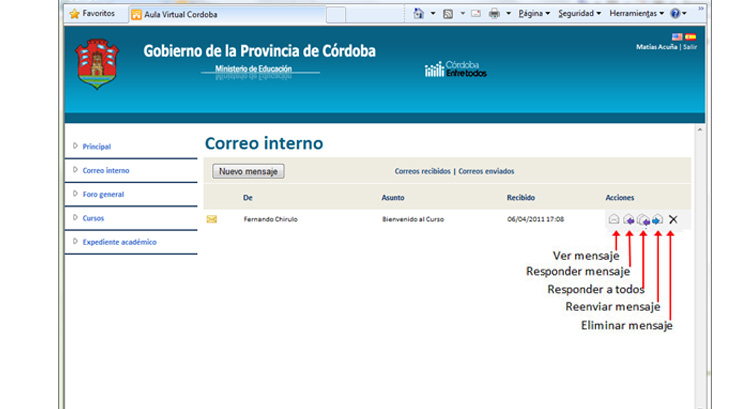Viewport: 750px width, 409px height.
Task: Click the reply to all icon
Action: [x=643, y=219]
